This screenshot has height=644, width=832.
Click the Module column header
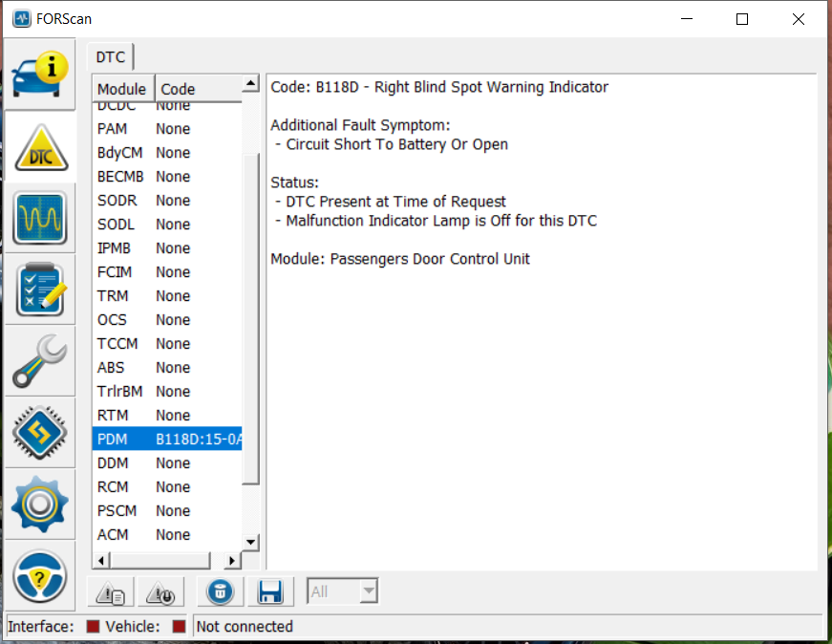point(122,89)
